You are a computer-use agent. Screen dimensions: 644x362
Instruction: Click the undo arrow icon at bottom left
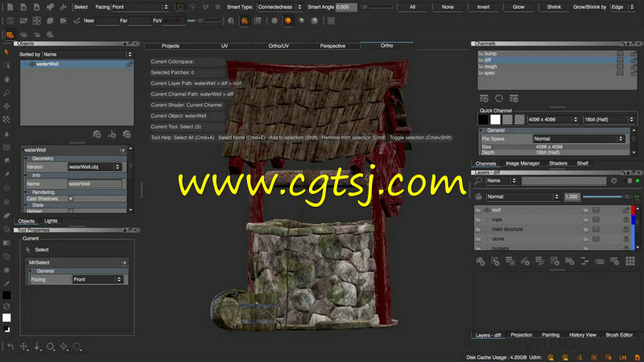click(10, 347)
